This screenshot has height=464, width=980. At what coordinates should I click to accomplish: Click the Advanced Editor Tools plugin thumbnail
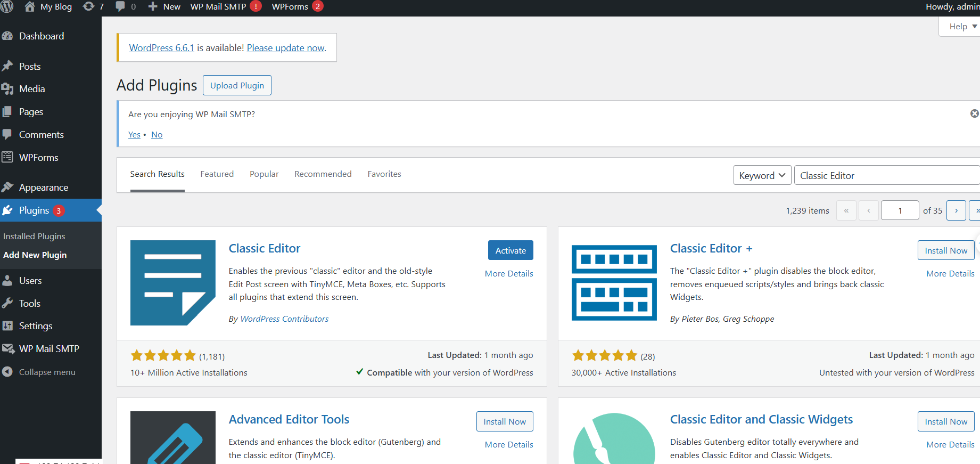tap(173, 437)
